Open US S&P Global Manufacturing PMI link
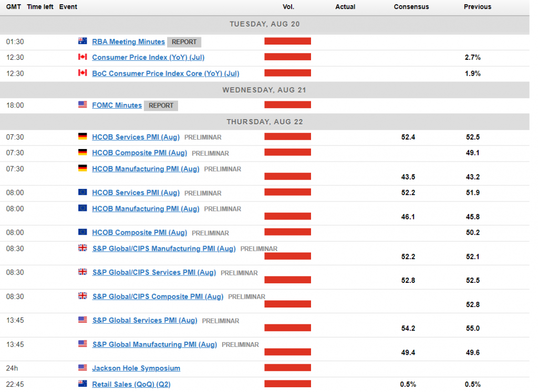This screenshot has height=392, width=538. [155, 345]
